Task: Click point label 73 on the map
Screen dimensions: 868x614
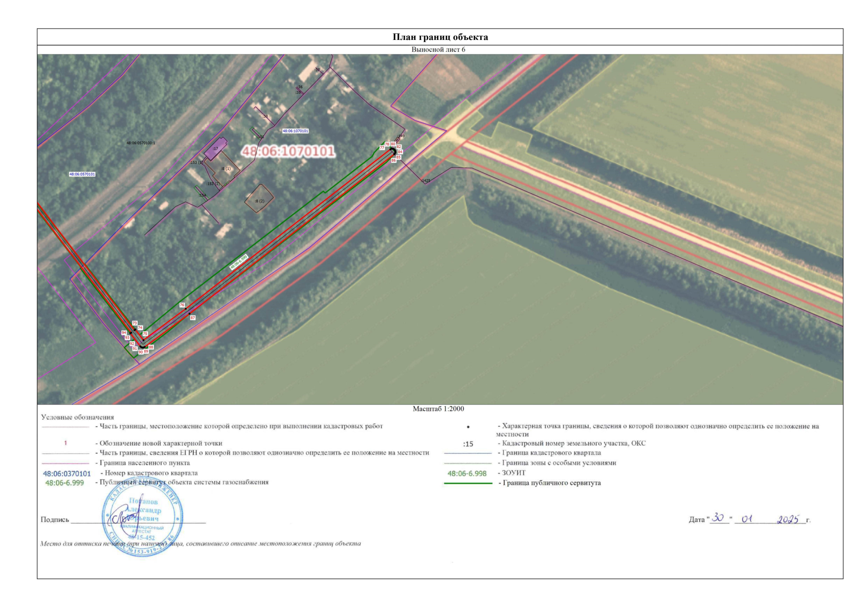Action: 135,323
